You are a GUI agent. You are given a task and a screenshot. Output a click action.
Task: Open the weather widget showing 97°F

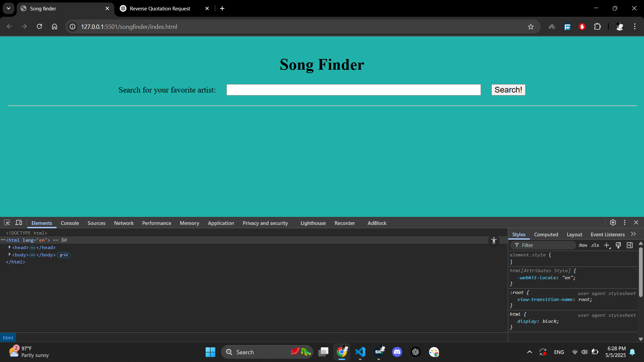[x=29, y=352]
